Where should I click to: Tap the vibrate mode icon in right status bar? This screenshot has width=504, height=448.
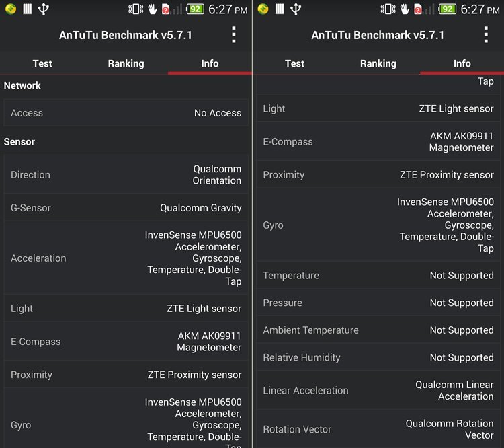coord(388,9)
